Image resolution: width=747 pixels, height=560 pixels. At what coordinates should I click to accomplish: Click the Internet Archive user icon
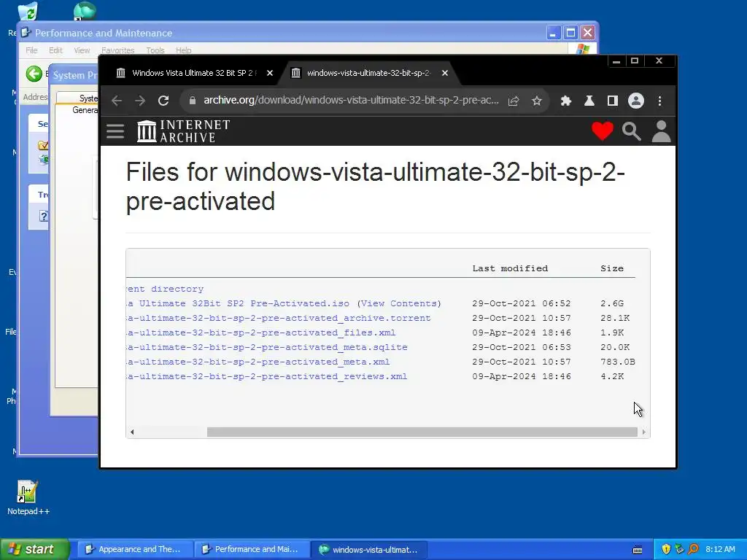coord(661,131)
